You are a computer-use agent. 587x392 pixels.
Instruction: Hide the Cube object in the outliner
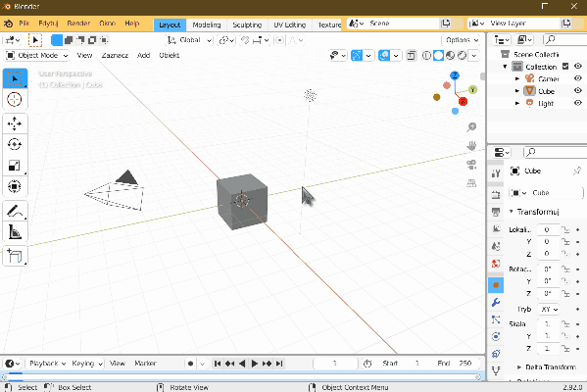[x=578, y=90]
